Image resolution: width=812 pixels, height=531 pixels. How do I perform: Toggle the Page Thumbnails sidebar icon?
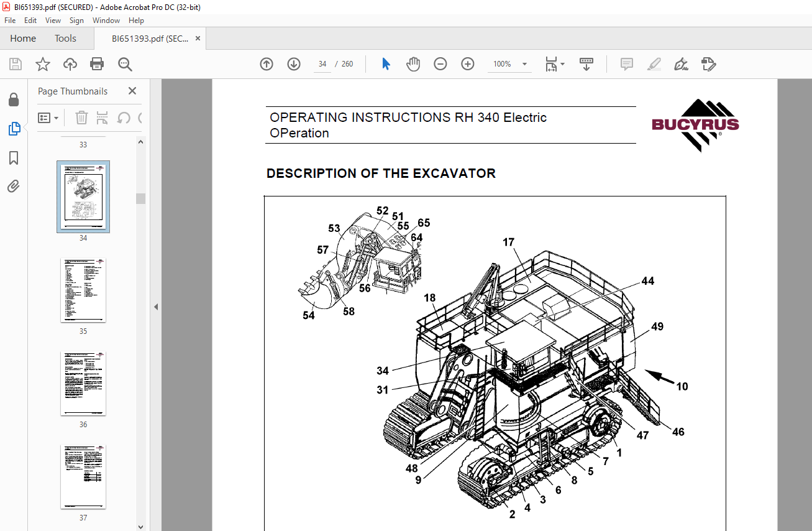tap(14, 129)
